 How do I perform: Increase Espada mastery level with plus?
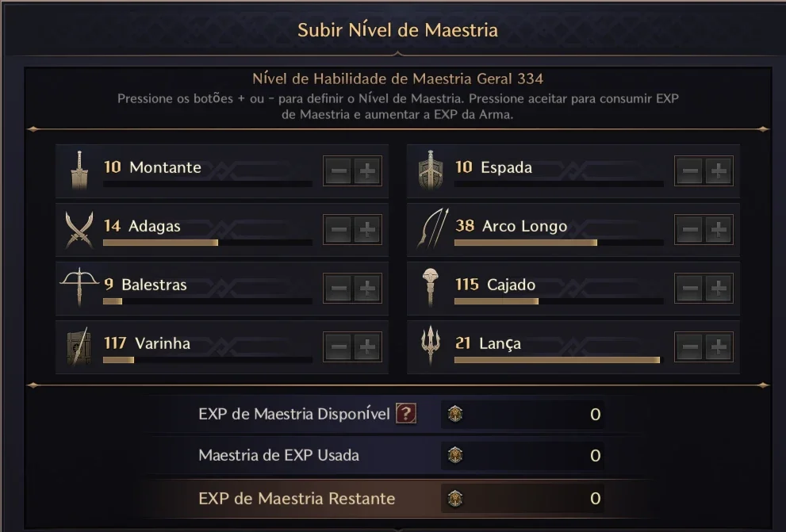(719, 171)
